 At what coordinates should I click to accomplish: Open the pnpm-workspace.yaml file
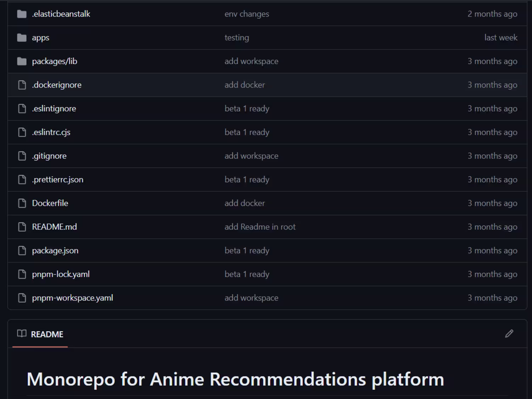pos(72,298)
